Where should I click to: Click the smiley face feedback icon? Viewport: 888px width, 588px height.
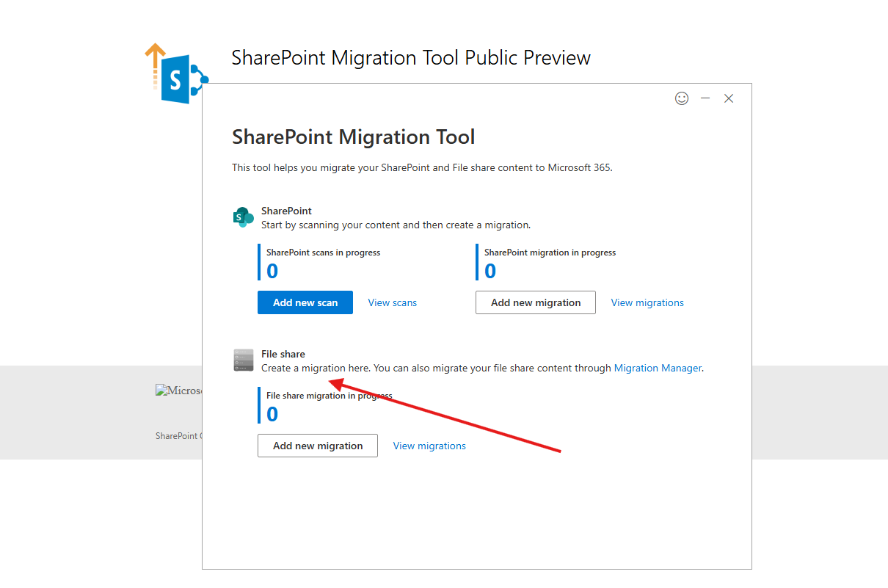coord(682,98)
